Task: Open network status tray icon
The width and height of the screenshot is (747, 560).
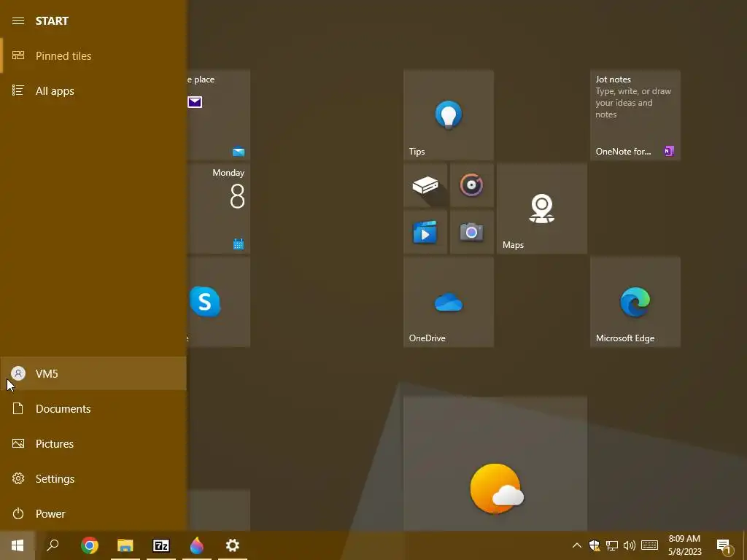Action: click(612, 545)
